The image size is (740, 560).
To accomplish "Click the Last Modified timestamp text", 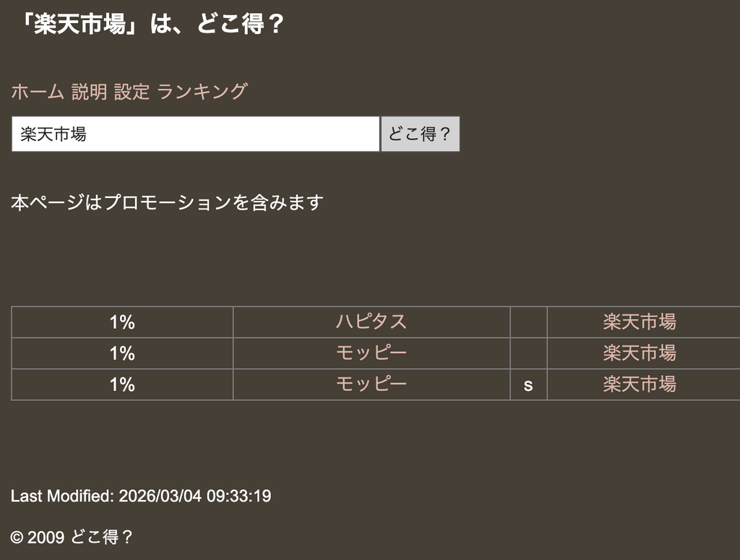I will click(141, 496).
